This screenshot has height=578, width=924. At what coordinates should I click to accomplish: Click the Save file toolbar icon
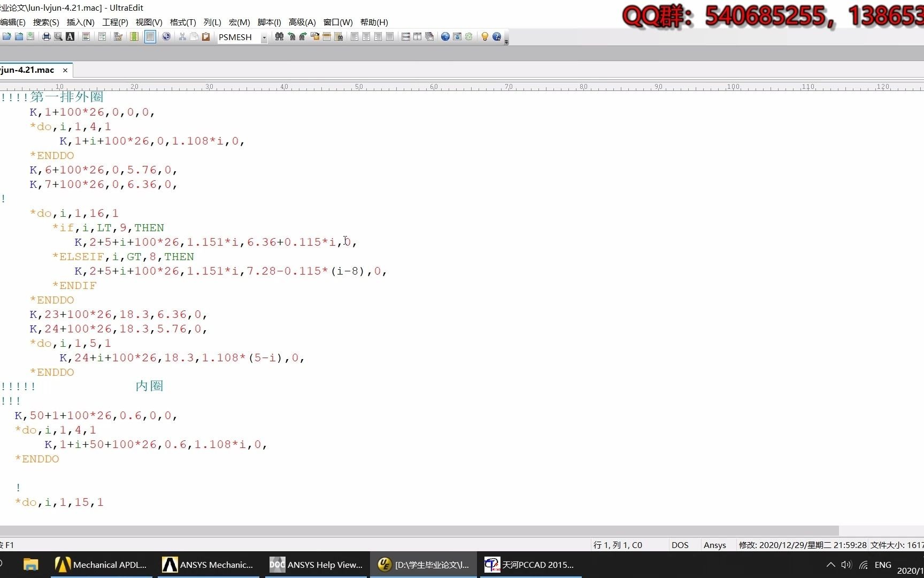click(x=30, y=36)
